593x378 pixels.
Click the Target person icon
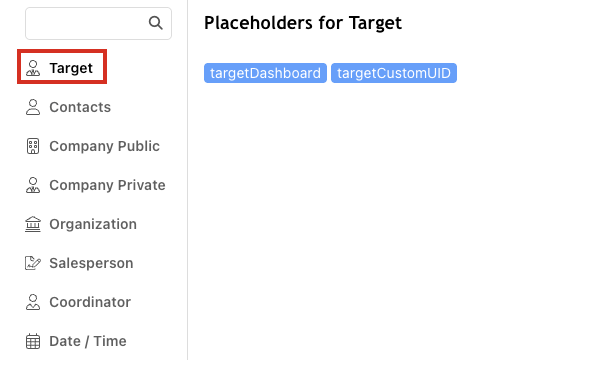tap(33, 68)
